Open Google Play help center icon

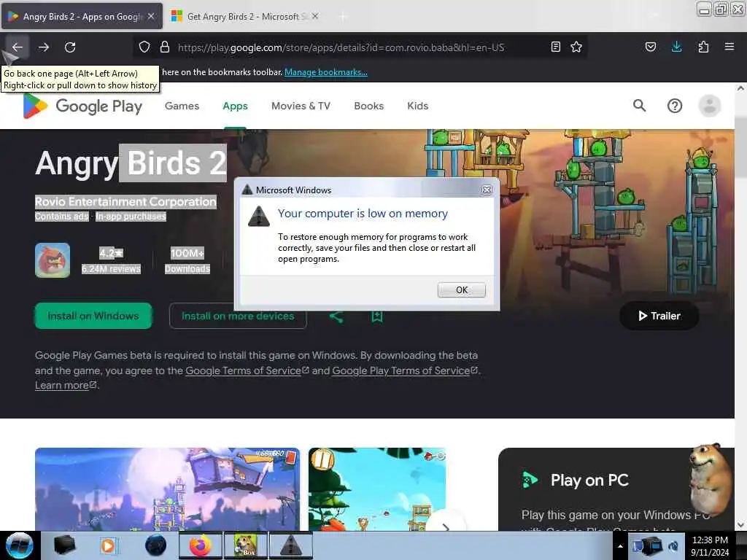pyautogui.click(x=675, y=106)
